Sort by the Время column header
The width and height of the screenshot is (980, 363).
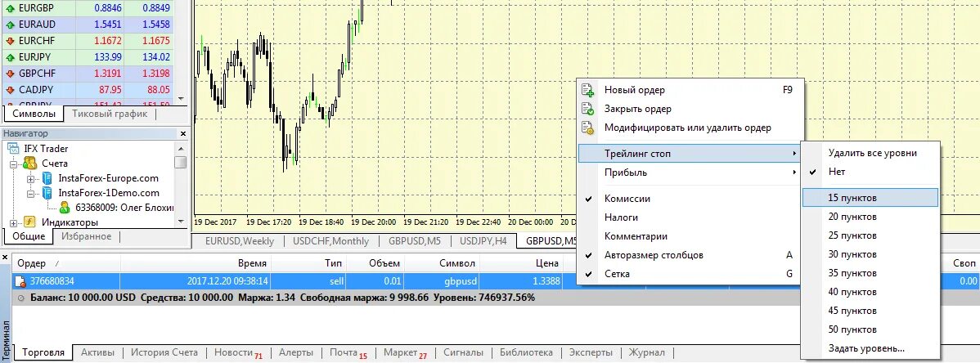pyautogui.click(x=196, y=263)
